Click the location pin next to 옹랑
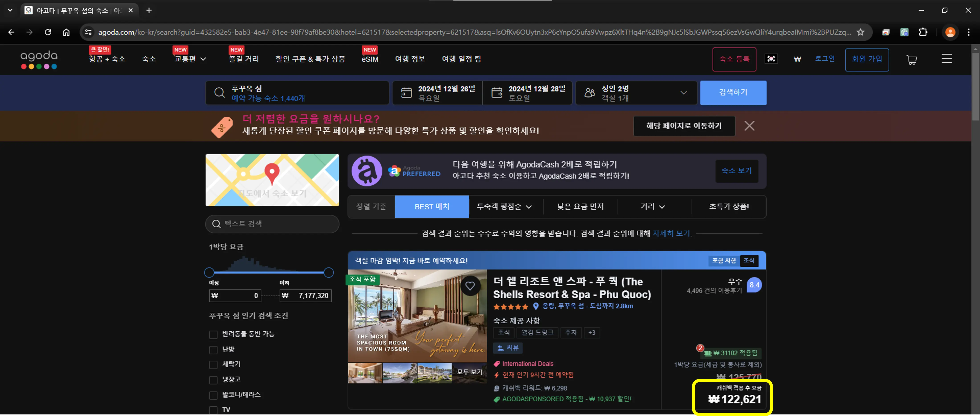This screenshot has width=980, height=416. (536, 306)
